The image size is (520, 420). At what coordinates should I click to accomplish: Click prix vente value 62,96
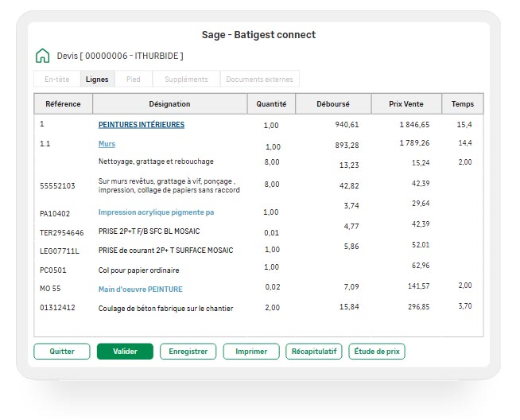(x=421, y=266)
